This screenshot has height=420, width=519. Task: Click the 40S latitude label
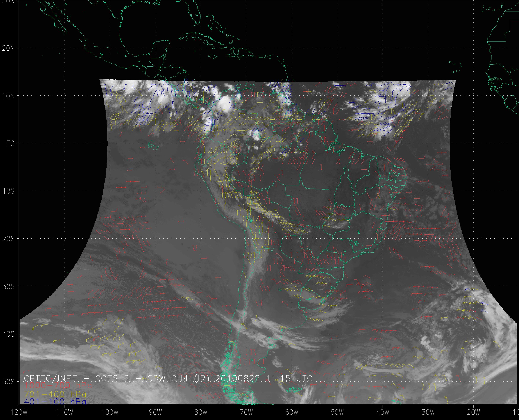[x=9, y=334]
